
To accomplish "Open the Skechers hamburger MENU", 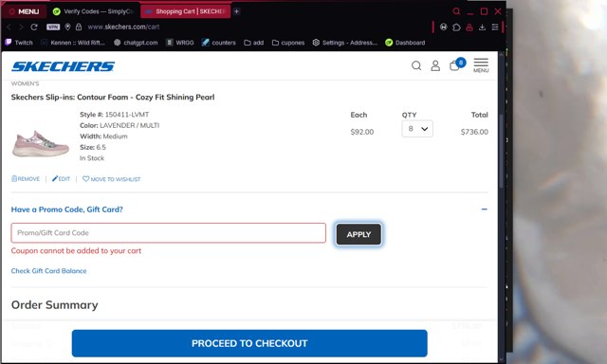I will tap(481, 65).
